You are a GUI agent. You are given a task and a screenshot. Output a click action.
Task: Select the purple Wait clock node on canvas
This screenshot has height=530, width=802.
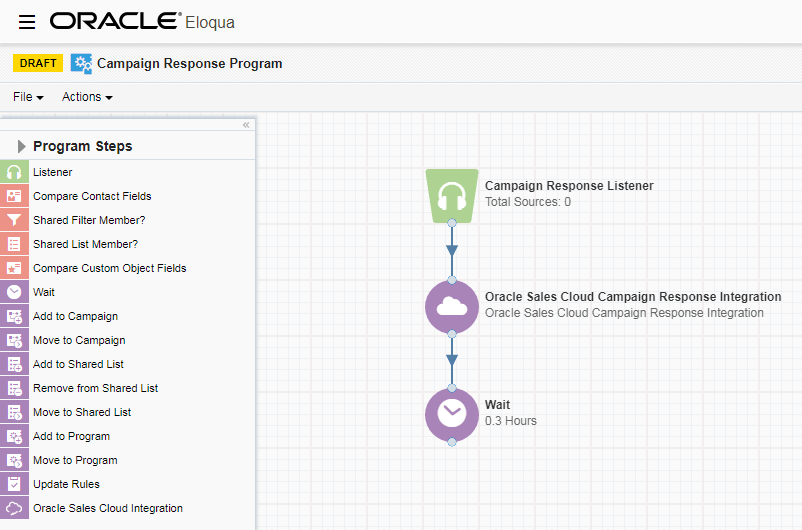point(452,415)
